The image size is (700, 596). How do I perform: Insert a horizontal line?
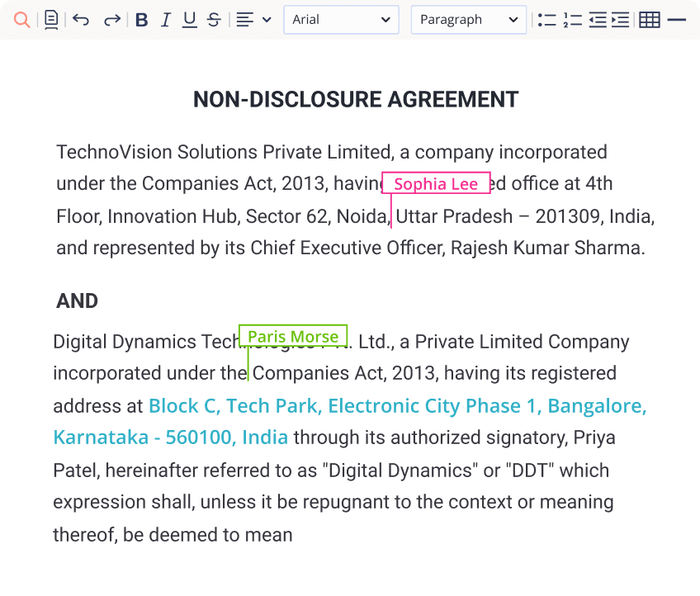pyautogui.click(x=676, y=20)
